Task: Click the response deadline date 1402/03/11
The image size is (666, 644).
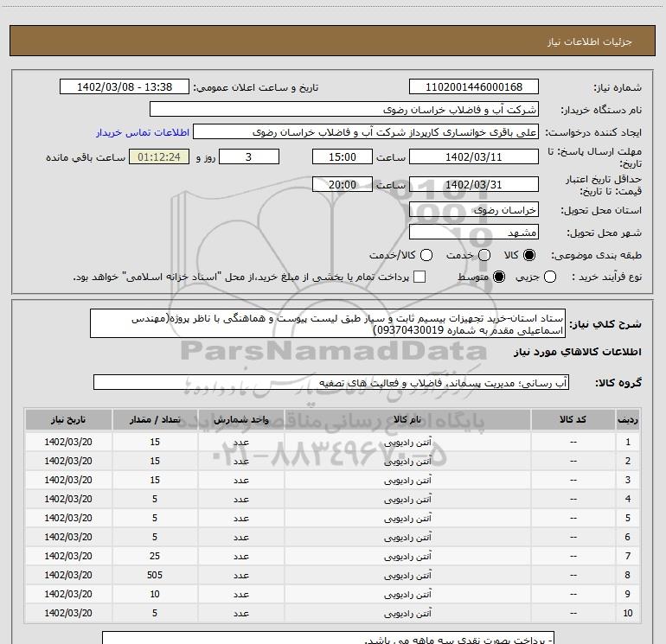Action: click(x=474, y=156)
